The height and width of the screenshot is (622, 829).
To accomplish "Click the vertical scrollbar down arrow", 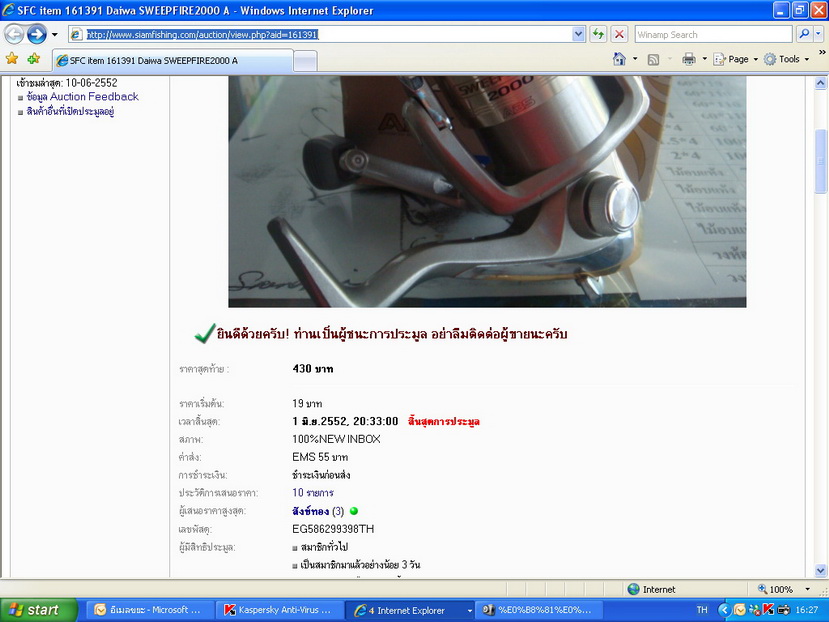I will pyautogui.click(x=821, y=571).
